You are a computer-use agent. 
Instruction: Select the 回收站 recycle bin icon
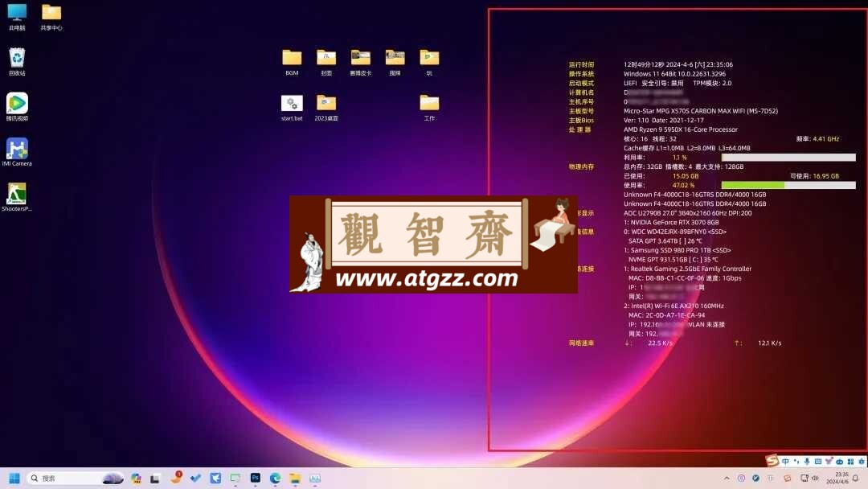point(17,61)
